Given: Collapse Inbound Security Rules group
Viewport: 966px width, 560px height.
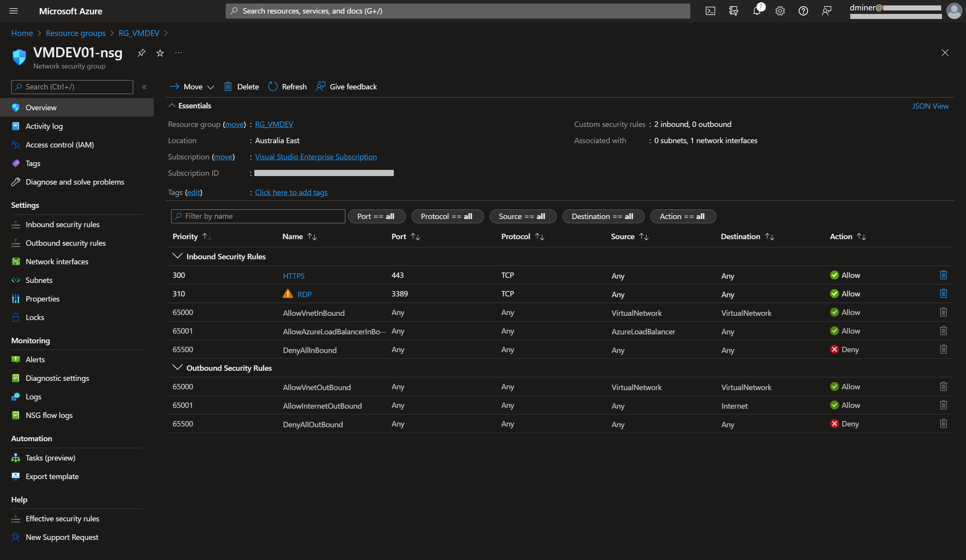Looking at the screenshot, I should (x=177, y=256).
